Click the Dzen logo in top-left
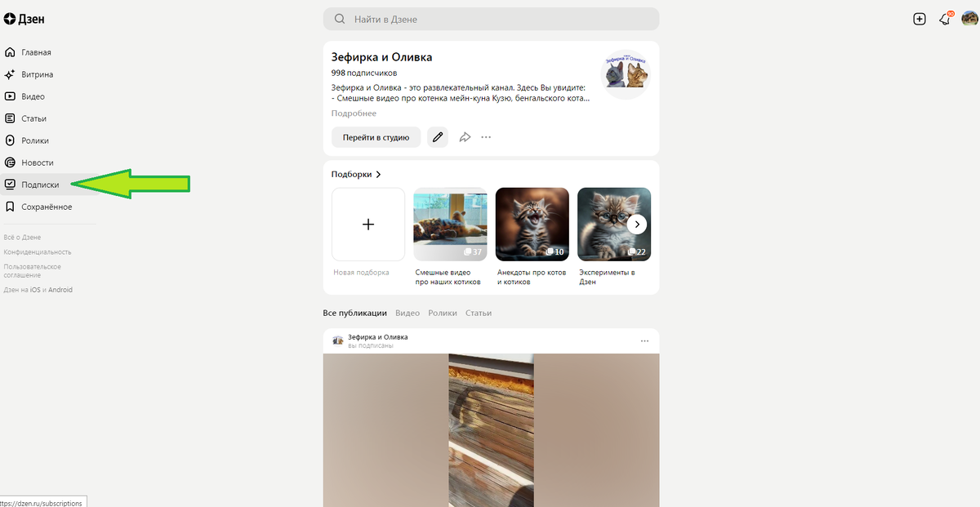Screen dimensions: 980x507 [x=24, y=19]
